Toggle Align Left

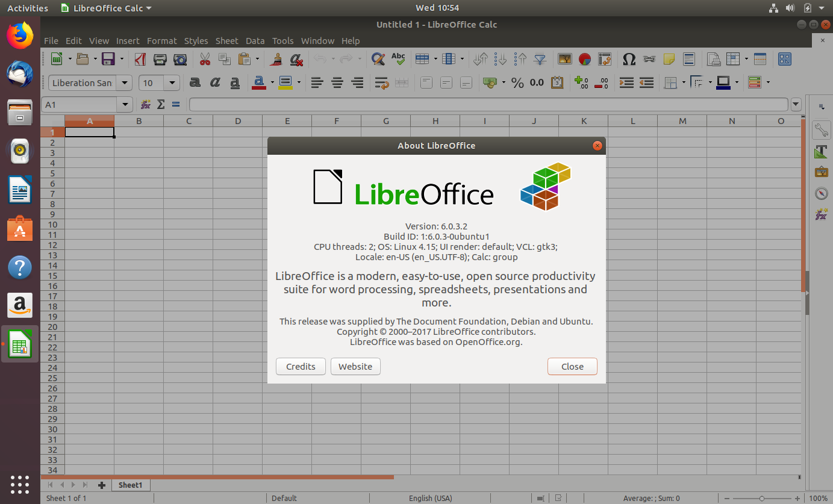coord(317,82)
